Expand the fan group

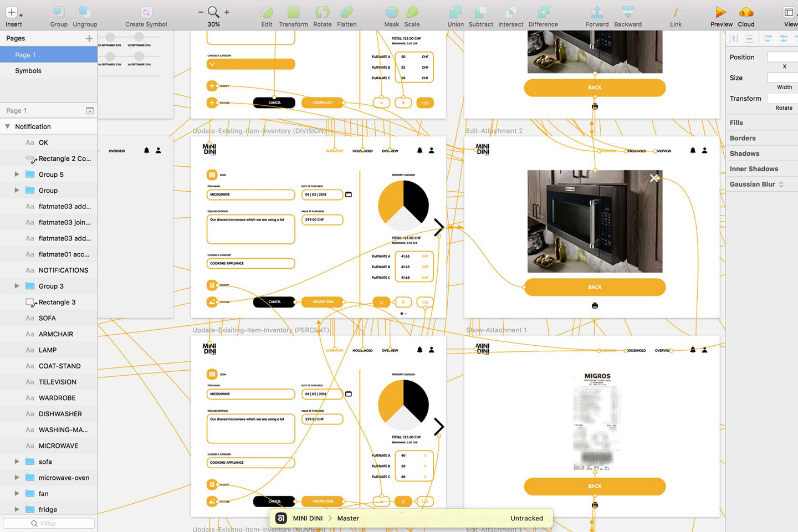coord(17,493)
